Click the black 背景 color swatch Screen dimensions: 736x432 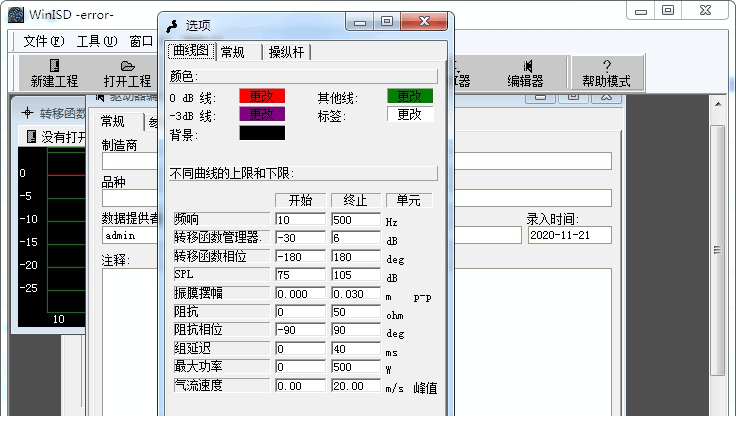coord(262,133)
